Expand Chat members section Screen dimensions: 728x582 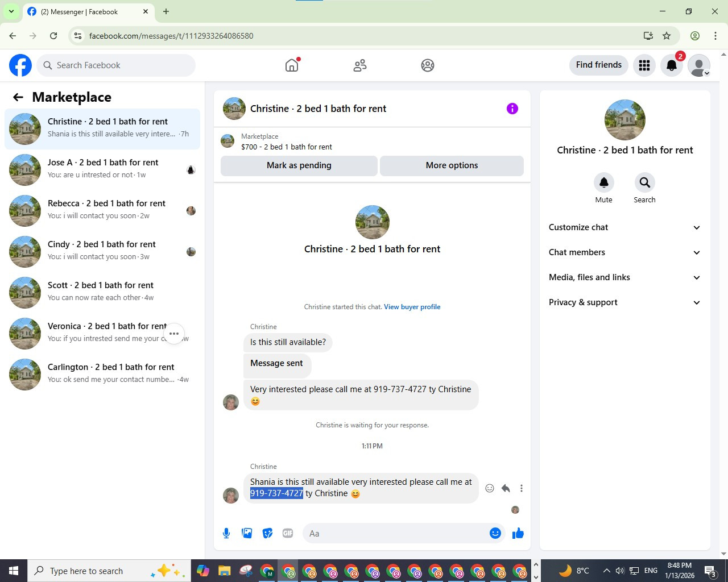click(x=624, y=252)
